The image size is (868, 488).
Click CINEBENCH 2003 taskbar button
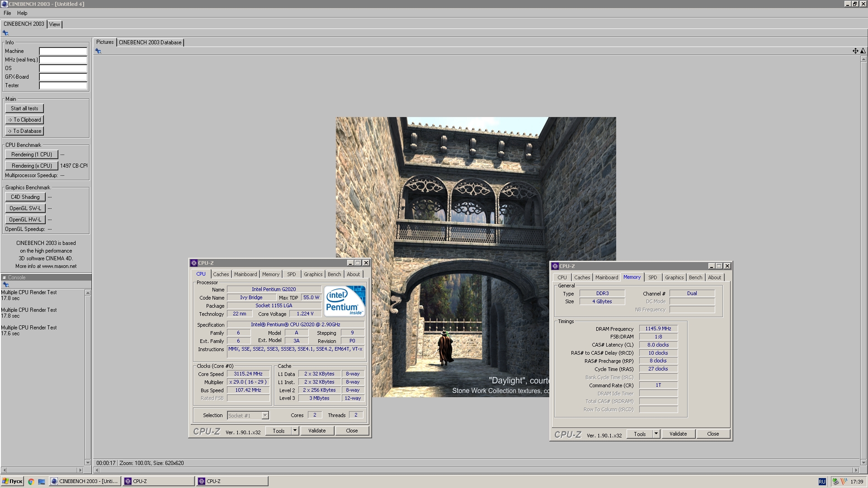coord(85,481)
